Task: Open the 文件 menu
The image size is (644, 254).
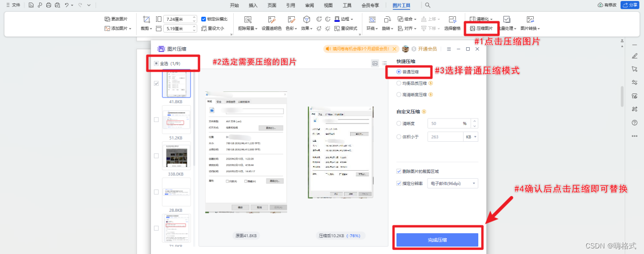Action: click(13, 5)
